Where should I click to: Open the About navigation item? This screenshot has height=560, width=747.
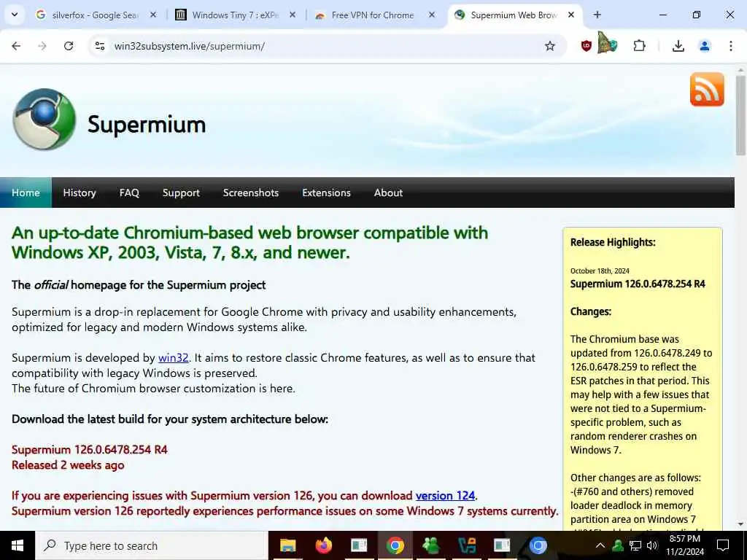(x=388, y=192)
